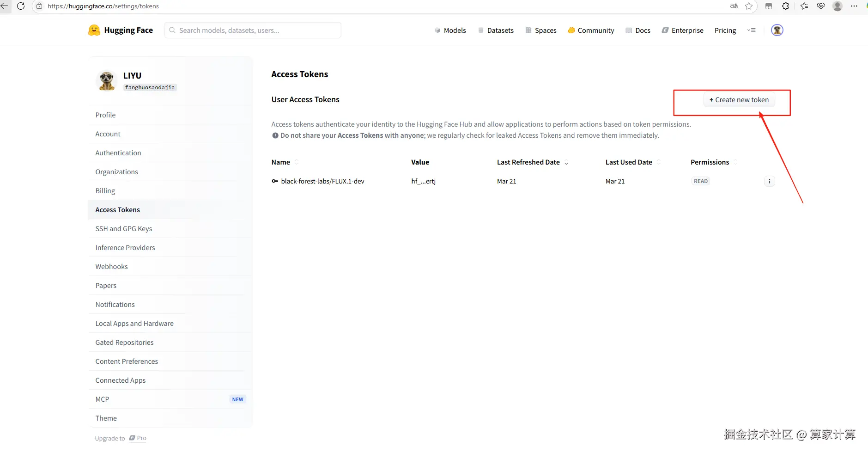The width and height of the screenshot is (868, 453).
Task: Open the browser settings and more menu
Action: 854,6
